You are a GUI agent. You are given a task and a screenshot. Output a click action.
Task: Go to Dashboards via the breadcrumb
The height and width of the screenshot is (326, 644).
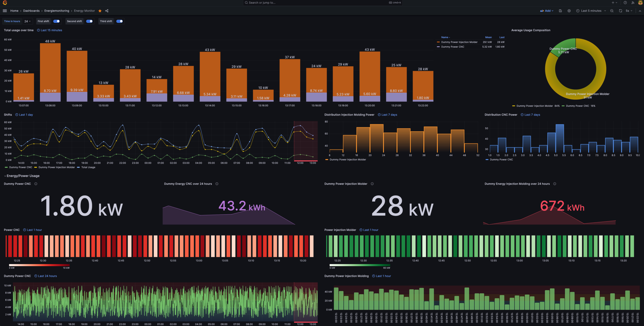coord(31,11)
